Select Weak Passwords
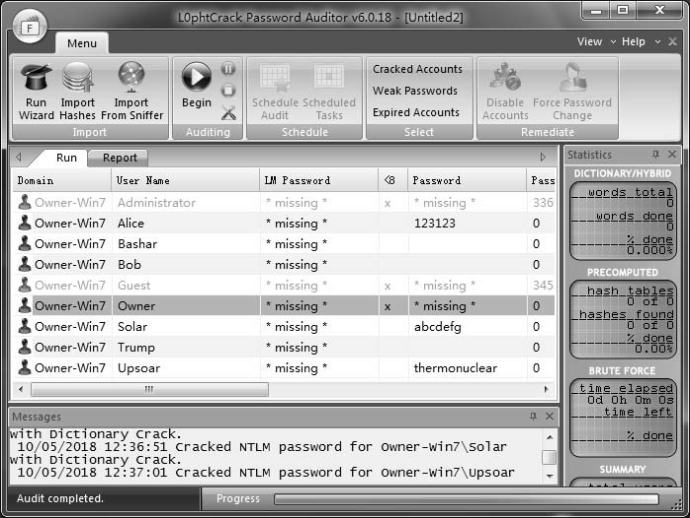Image resolution: width=690 pixels, height=518 pixels. click(x=415, y=91)
